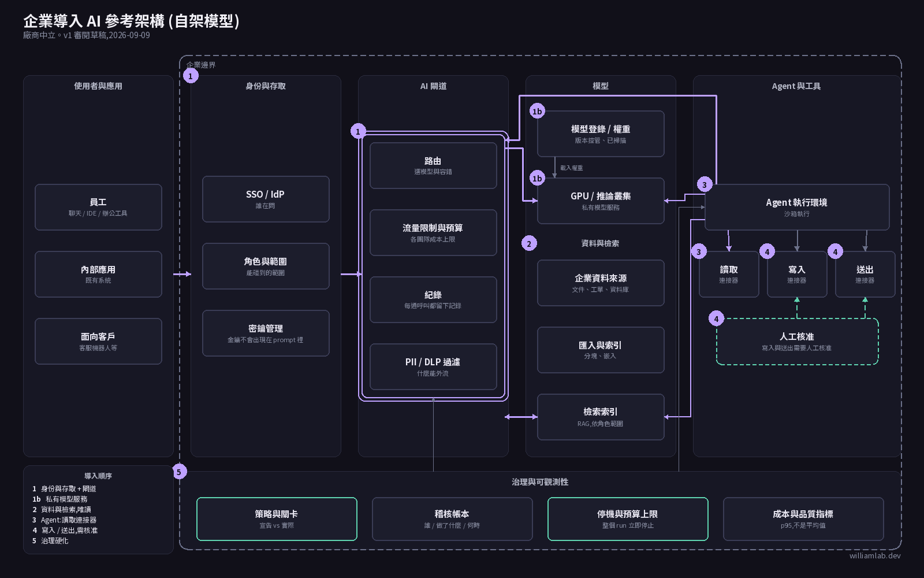The height and width of the screenshot is (578, 924).
Task: Select the 內部應用 card
Action: point(98,274)
